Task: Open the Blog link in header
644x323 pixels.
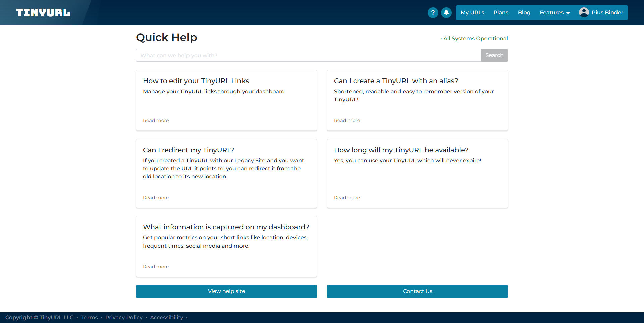Action: (524, 13)
